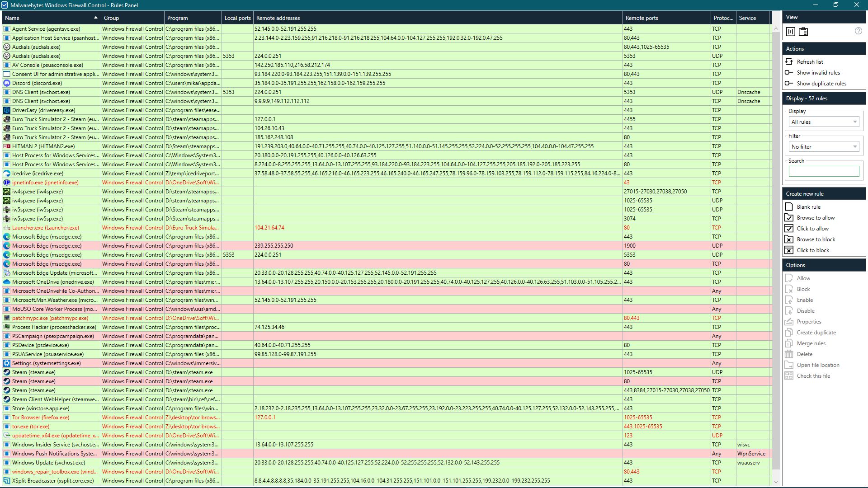Screen dimensions: 868x488
Task: Click the Browse to allow folder icon
Action: (x=789, y=217)
